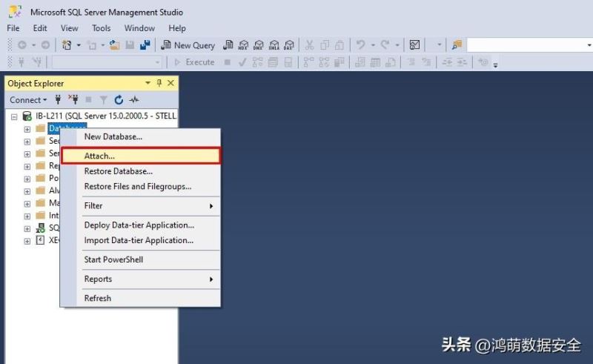Click Disconnect icon in Object Explorer

pos(73,100)
